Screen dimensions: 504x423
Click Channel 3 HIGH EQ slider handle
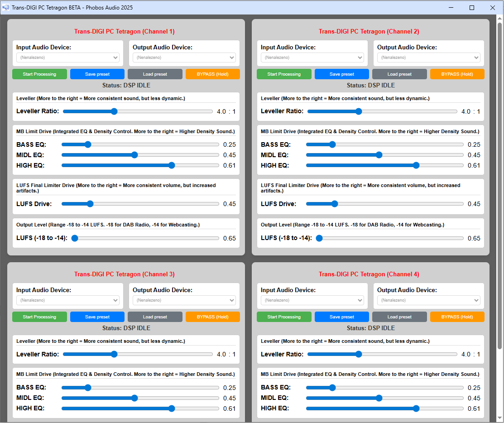[x=172, y=409]
